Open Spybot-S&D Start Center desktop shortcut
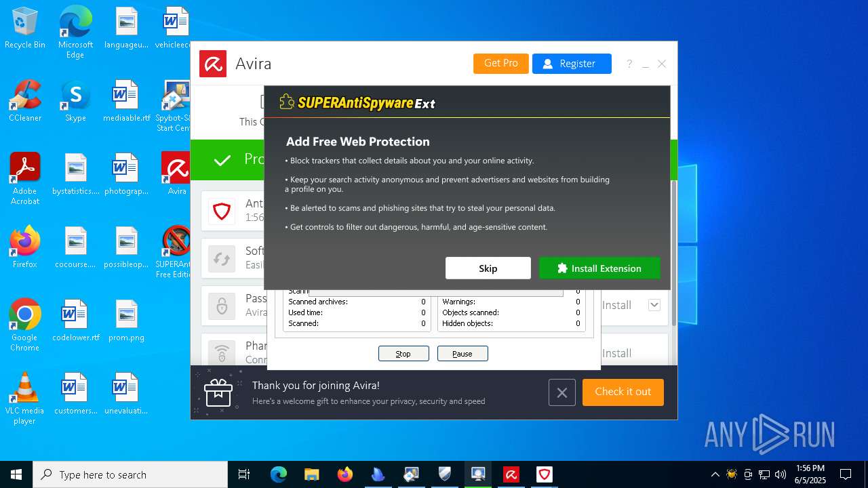 [174, 106]
